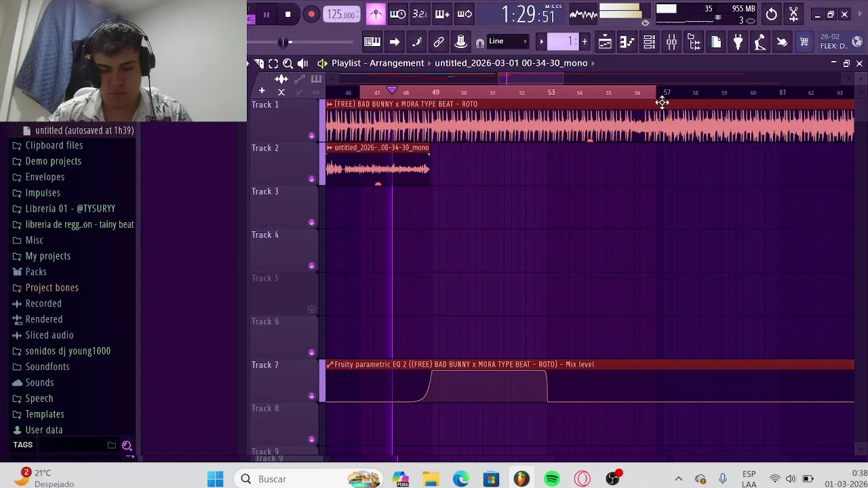868x488 pixels.
Task: Arm the red record button
Action: click(311, 14)
